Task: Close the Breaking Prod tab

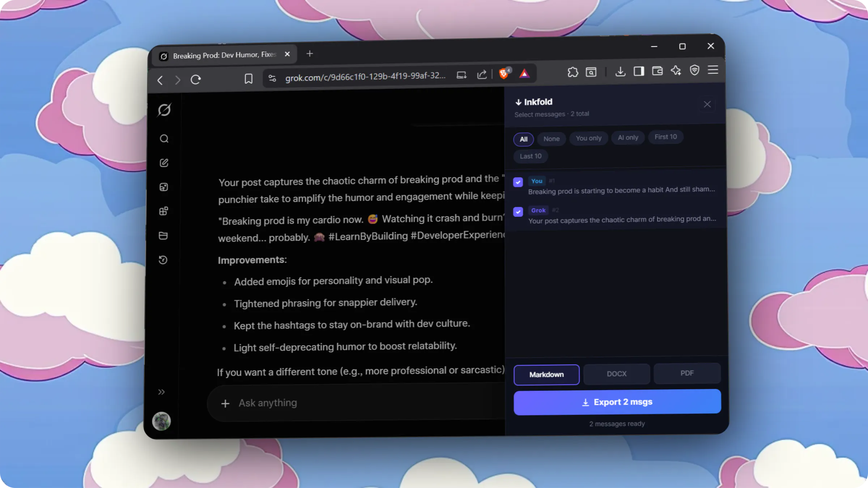Action: tap(287, 54)
